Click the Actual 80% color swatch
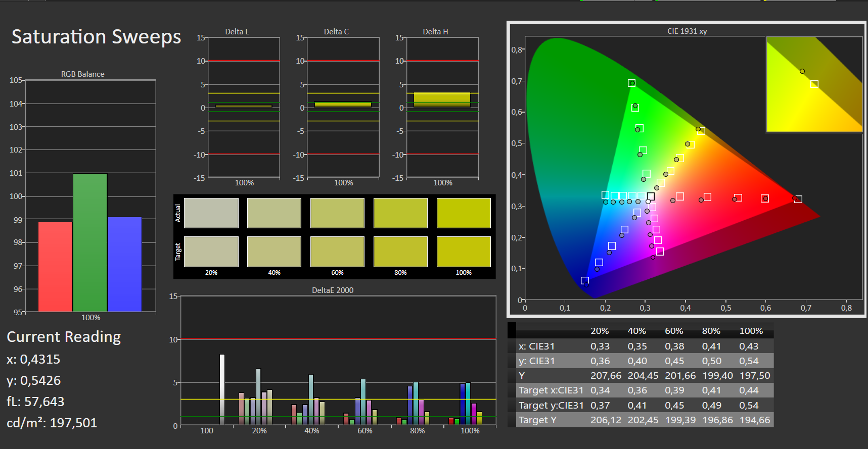Viewport: 868px width, 449px height. tap(400, 213)
